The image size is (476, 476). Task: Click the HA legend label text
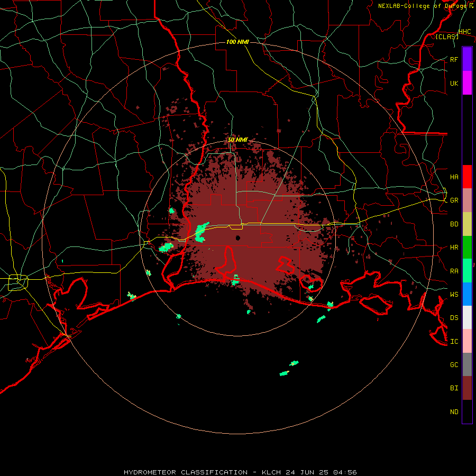tap(454, 177)
